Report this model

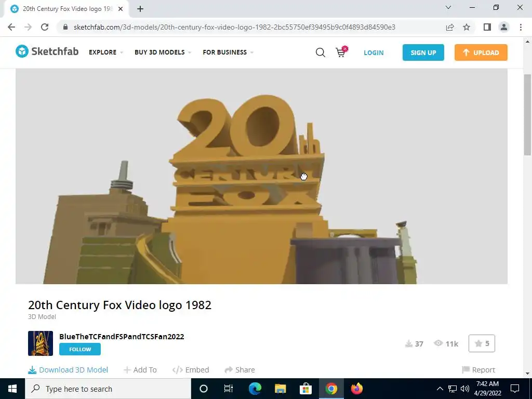(x=478, y=370)
